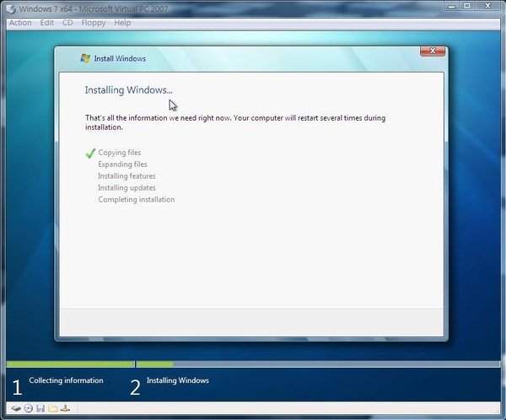Click the 'Windows 7 x64 - Microsoft Virtual PC 2007' title
The image size is (506, 420).
[94, 8]
